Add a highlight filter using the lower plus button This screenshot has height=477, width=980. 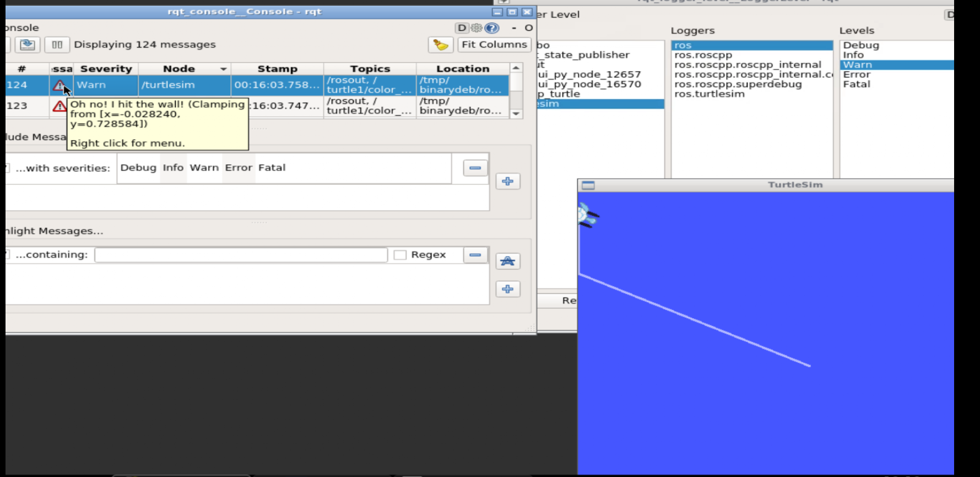point(507,289)
